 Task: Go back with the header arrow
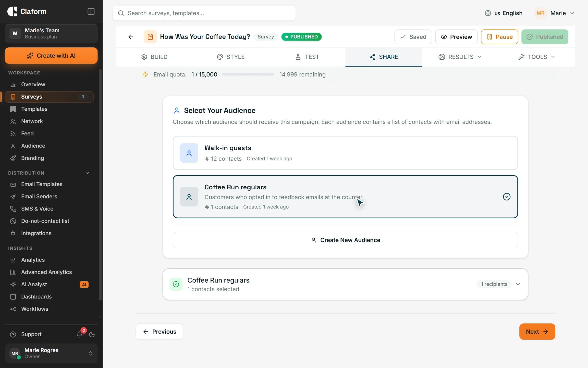pyautogui.click(x=131, y=37)
